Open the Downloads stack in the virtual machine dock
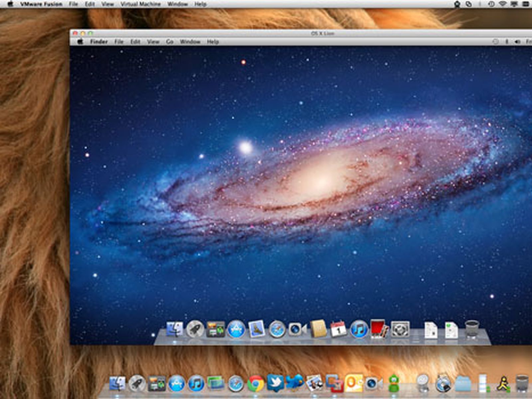Image resolution: width=532 pixels, height=399 pixels. pyautogui.click(x=451, y=330)
